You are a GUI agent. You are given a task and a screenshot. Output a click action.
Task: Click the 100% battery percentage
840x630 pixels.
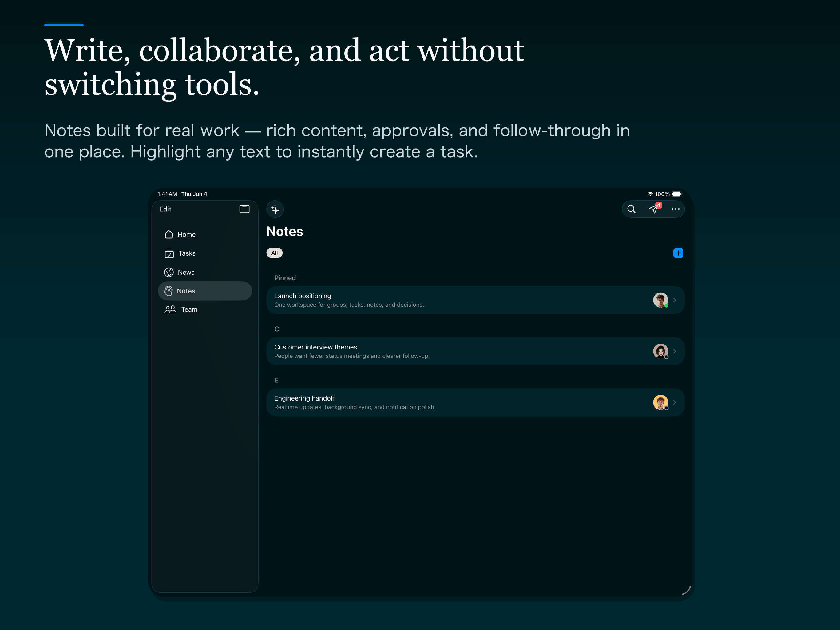662,194
